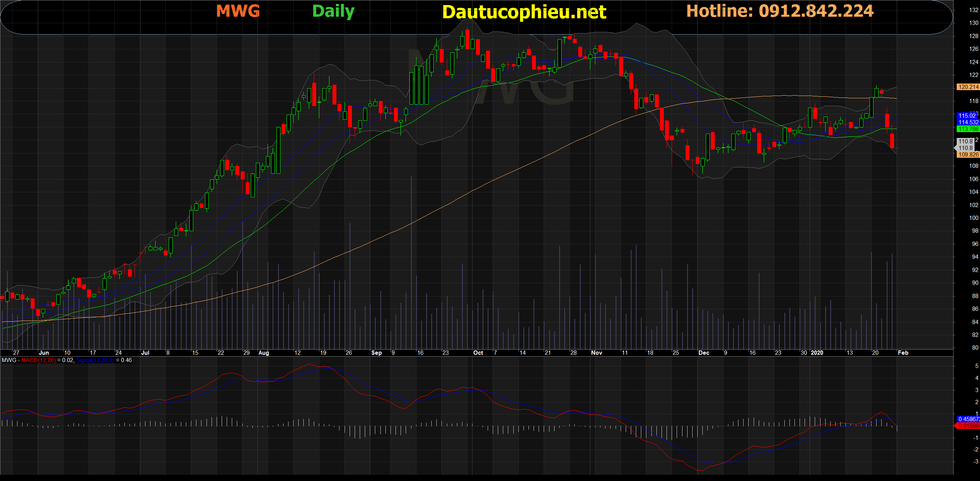Click the green Daily timeframe label

tap(333, 11)
